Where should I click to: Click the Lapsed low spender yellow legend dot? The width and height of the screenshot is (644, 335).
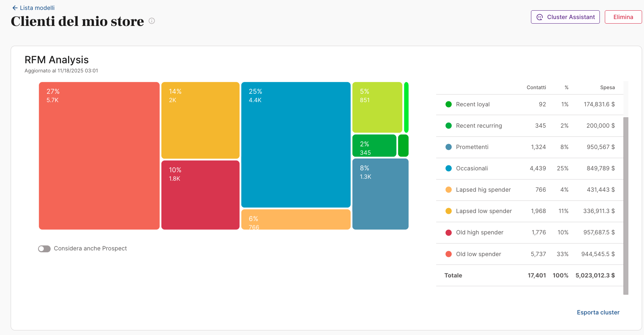(x=448, y=211)
